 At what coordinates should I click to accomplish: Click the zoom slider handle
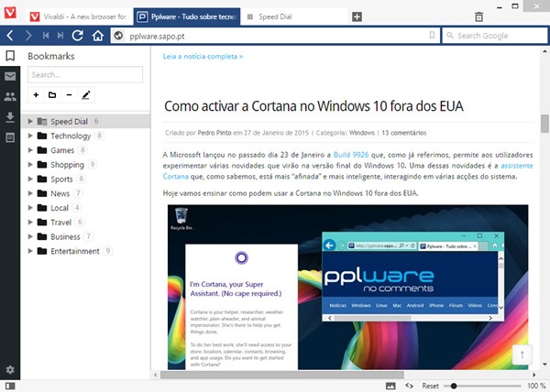click(454, 386)
